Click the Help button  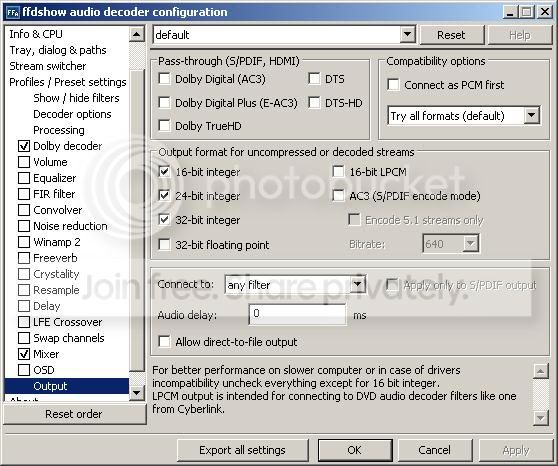pyautogui.click(x=520, y=35)
